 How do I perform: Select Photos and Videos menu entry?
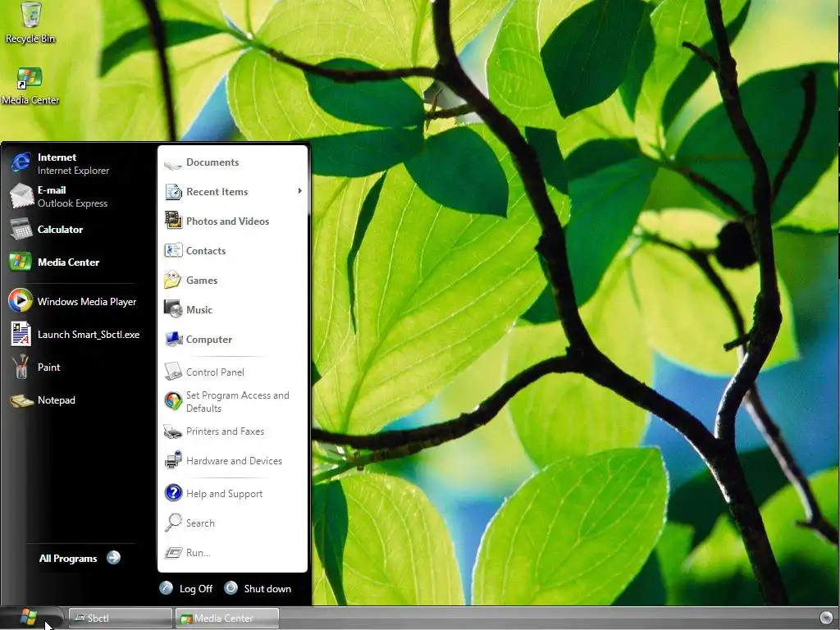pyautogui.click(x=233, y=221)
